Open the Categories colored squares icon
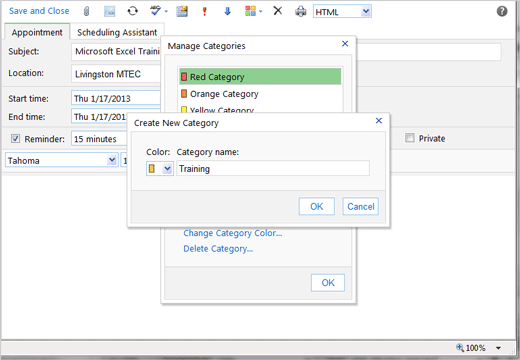520x360 pixels. point(250,11)
